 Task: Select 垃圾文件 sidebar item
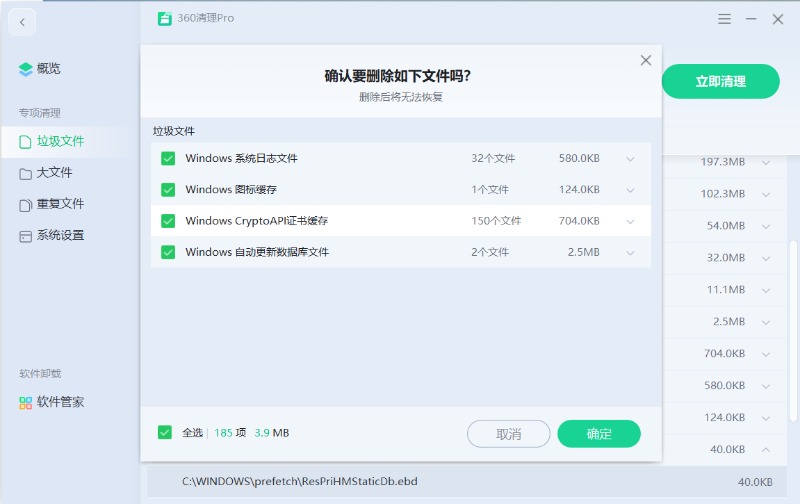pos(70,142)
